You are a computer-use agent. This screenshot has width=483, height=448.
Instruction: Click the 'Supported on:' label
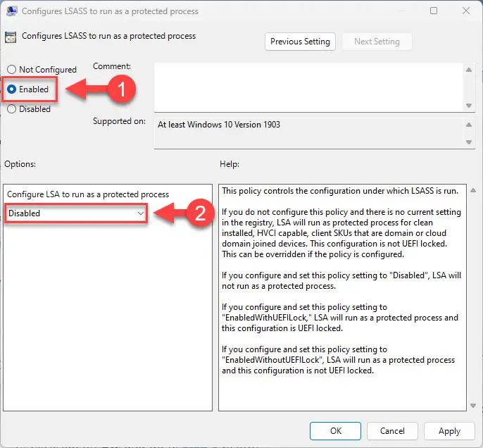tap(119, 121)
